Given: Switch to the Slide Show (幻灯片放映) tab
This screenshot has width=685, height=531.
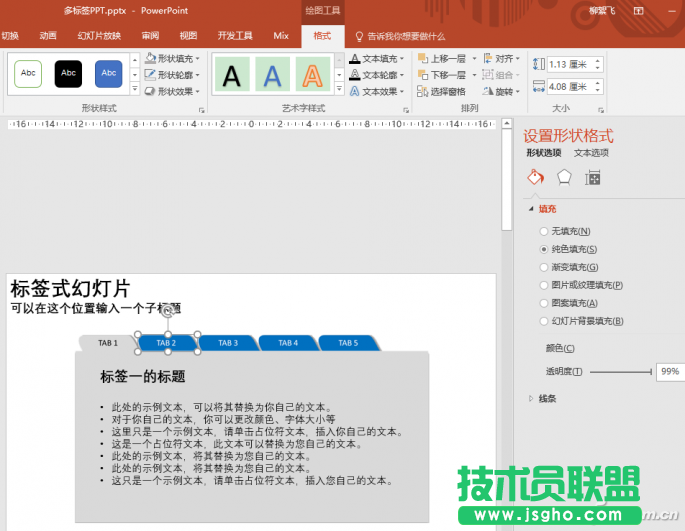Looking at the screenshot, I should pos(99,36).
